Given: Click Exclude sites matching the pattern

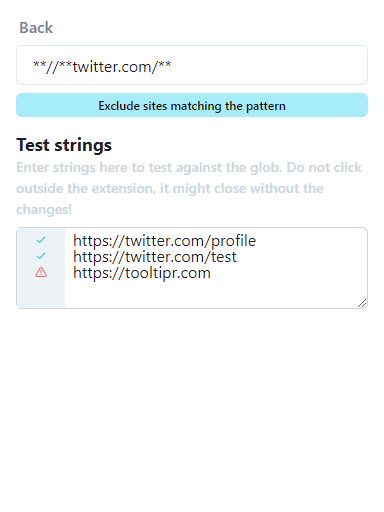Looking at the screenshot, I should click(x=192, y=105).
